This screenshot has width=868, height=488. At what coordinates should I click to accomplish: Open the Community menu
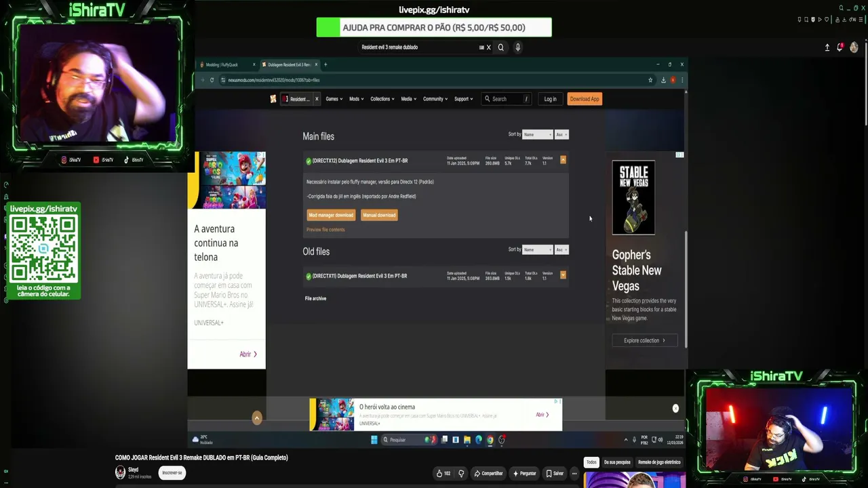coord(435,99)
